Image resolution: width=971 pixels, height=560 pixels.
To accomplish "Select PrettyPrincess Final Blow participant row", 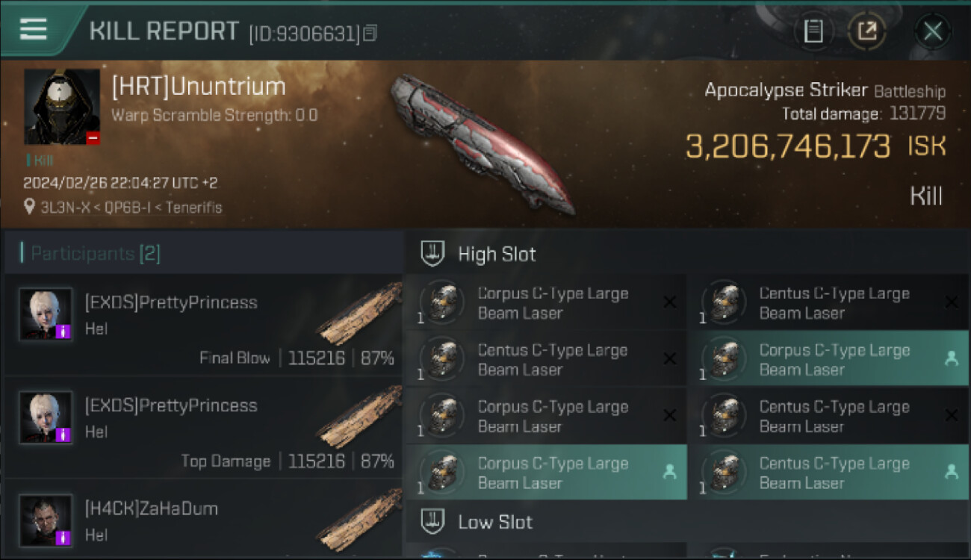I will [203, 326].
